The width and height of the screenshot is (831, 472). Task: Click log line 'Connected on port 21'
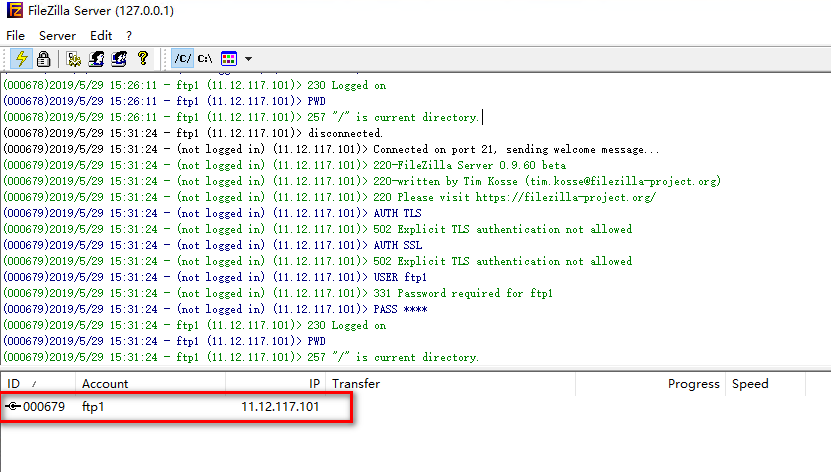331,149
